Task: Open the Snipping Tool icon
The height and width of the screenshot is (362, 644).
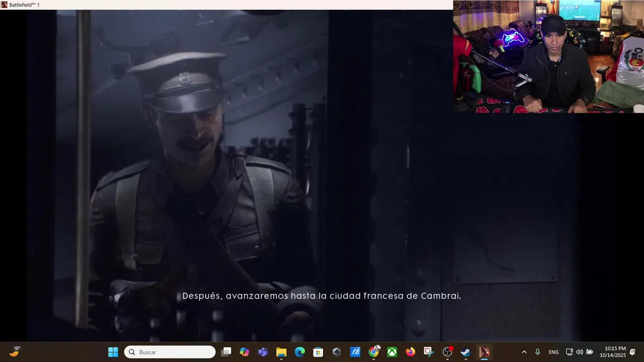Action: coord(429,352)
